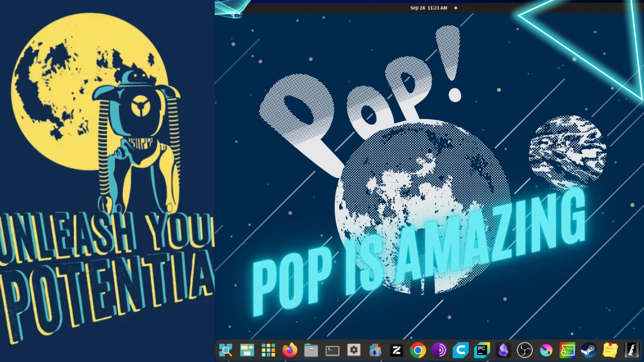Launch OBS Studio from the dock
Screen dimensions: 644x362
click(525, 350)
